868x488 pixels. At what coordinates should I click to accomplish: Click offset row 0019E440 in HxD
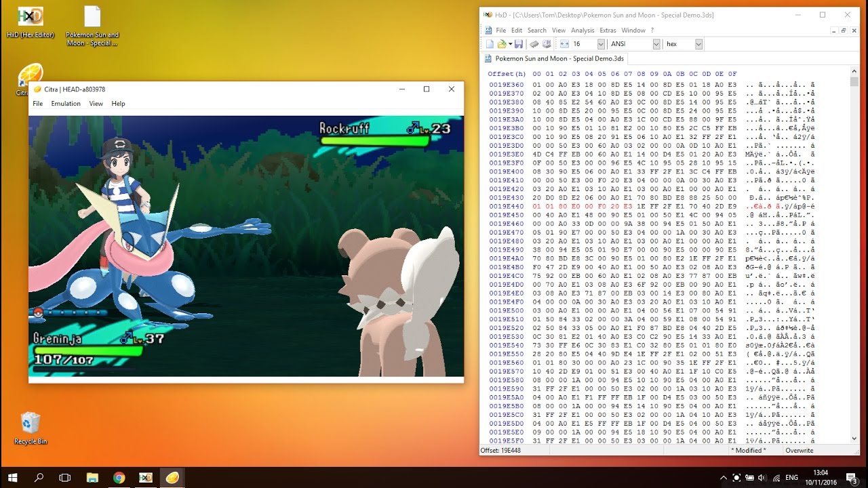pos(506,206)
